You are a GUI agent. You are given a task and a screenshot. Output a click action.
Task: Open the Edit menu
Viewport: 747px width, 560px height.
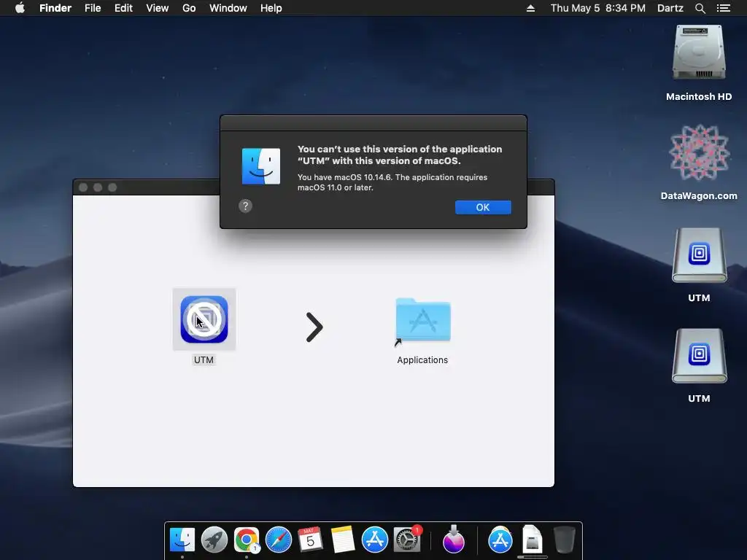[123, 8]
